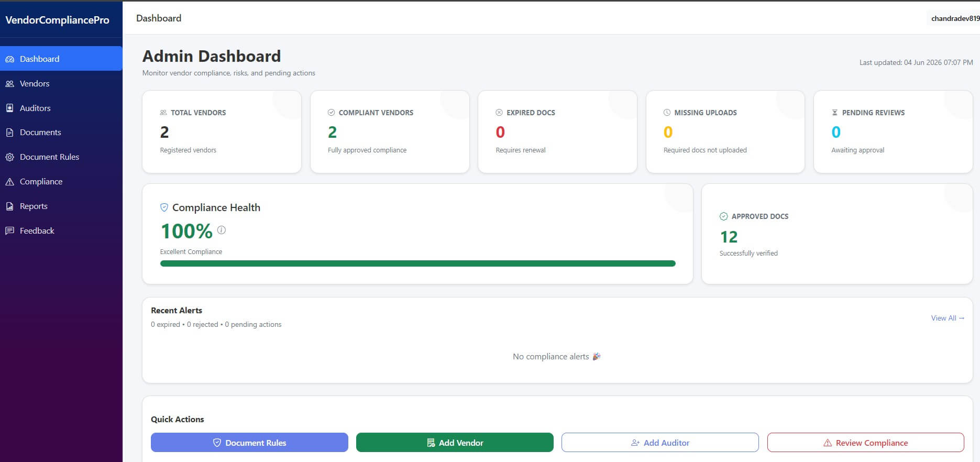Open the Feedback section
980x462 pixels.
[x=61, y=230]
